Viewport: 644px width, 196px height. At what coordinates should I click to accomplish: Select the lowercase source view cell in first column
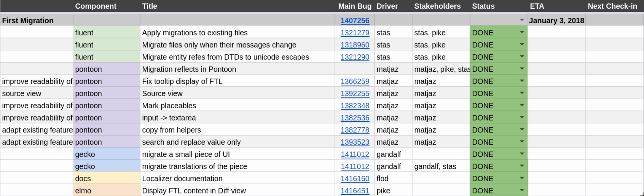coord(37,93)
